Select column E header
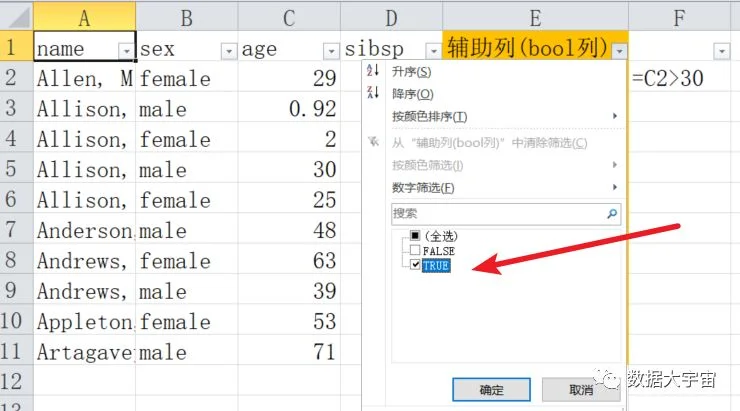 click(x=535, y=17)
